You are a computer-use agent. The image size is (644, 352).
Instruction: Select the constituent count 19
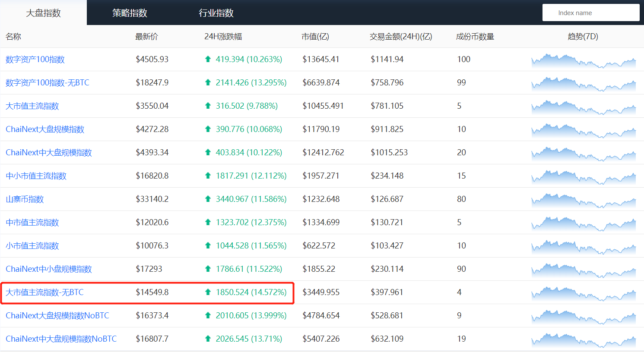coord(462,339)
